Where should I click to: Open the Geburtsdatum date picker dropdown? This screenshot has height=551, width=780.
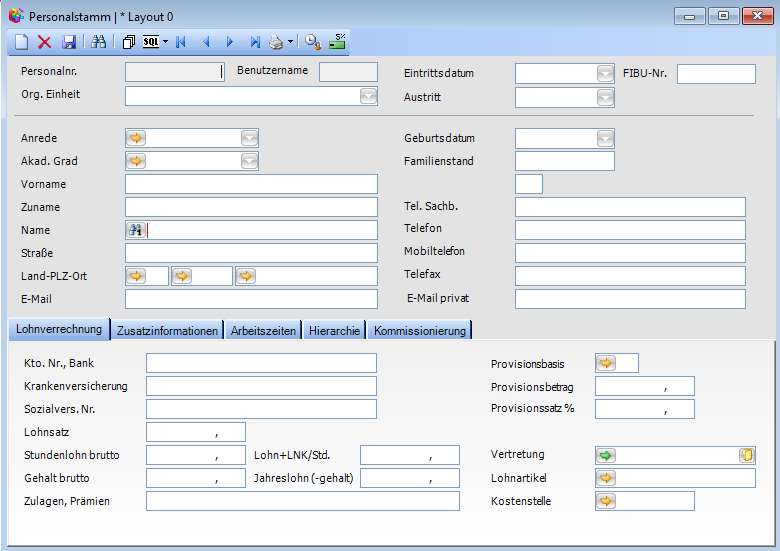(605, 138)
